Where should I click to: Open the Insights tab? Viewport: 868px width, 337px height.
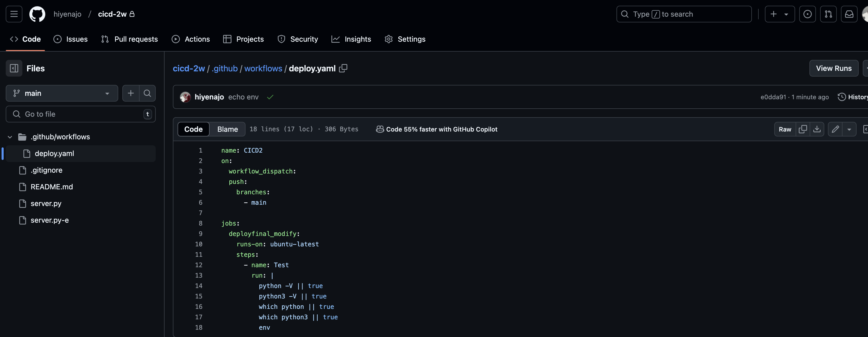click(351, 39)
